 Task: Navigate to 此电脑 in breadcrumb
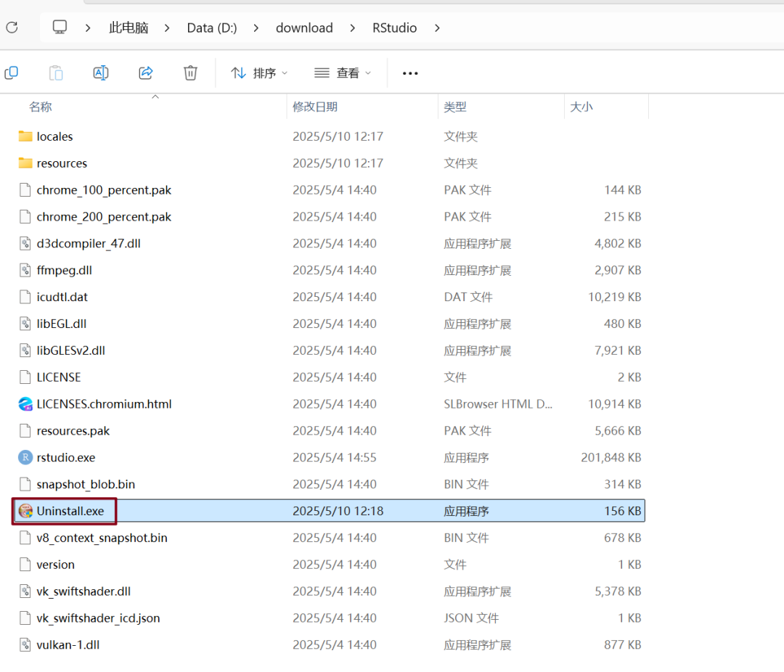point(128,28)
